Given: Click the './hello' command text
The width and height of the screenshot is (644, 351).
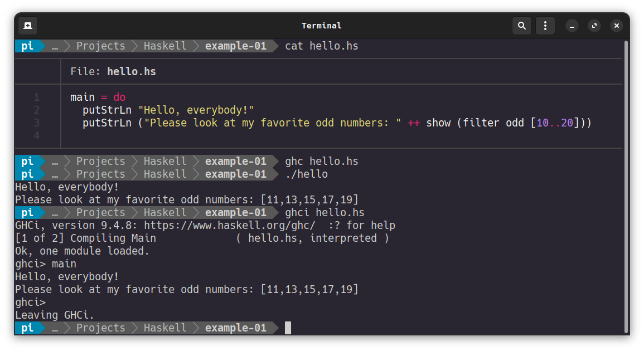Looking at the screenshot, I should click(307, 174).
